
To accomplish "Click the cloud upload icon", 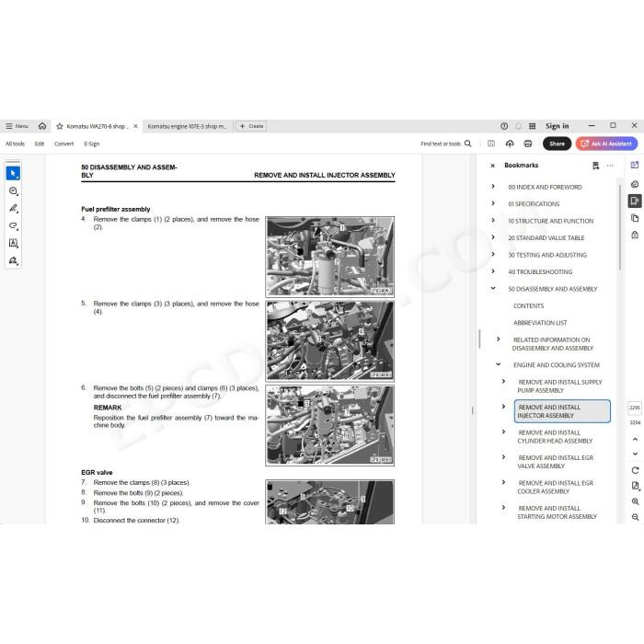I will pos(510,144).
